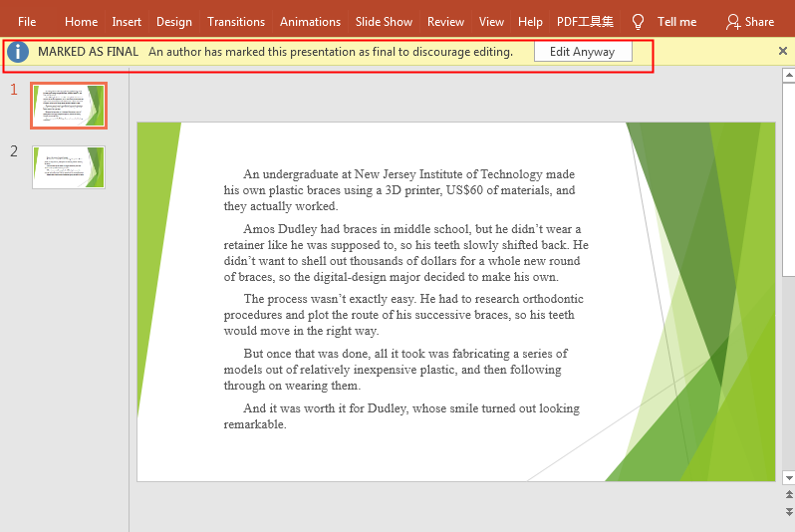The width and height of the screenshot is (795, 532).
Task: Go to next slide with double-down arrow
Action: (789, 511)
